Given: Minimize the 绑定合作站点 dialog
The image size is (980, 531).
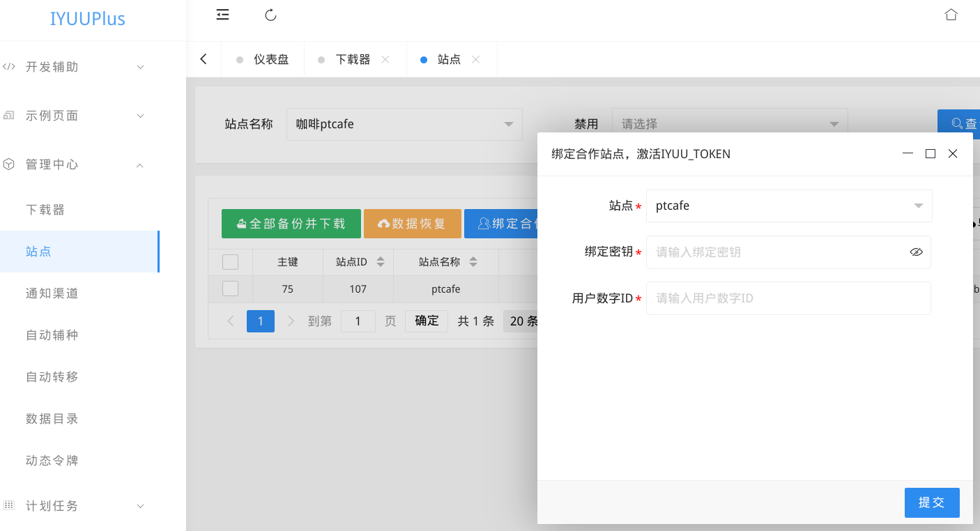Looking at the screenshot, I should pyautogui.click(x=908, y=153).
